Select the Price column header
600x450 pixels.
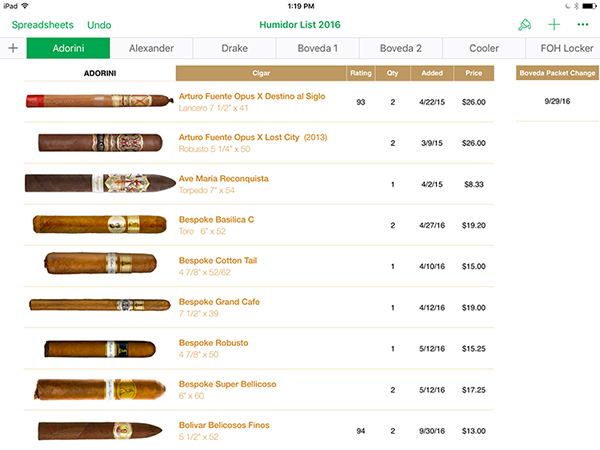coord(474,73)
